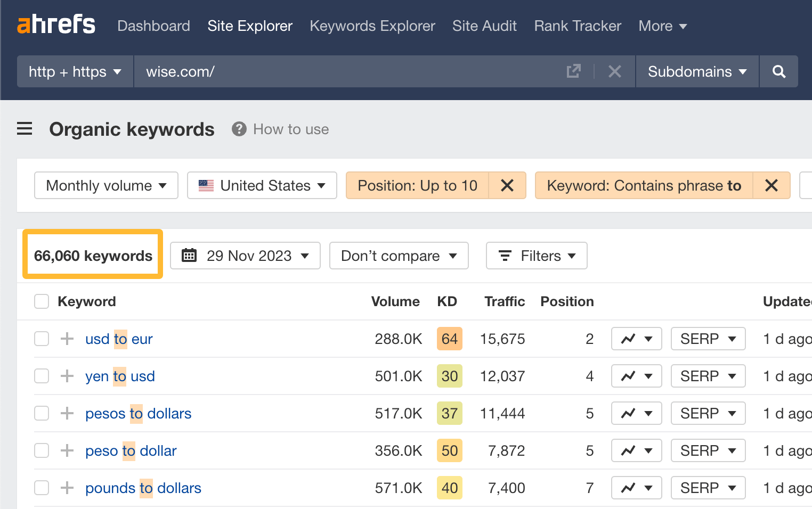This screenshot has width=812, height=509.
Task: Remove the Position Up to 10 filter
Action: pos(507,185)
